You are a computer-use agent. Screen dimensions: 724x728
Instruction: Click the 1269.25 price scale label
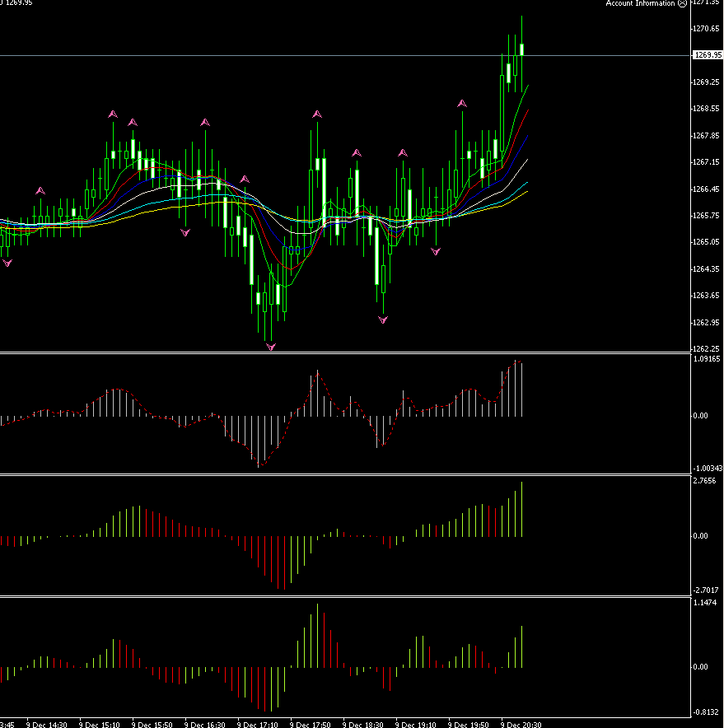point(707,82)
